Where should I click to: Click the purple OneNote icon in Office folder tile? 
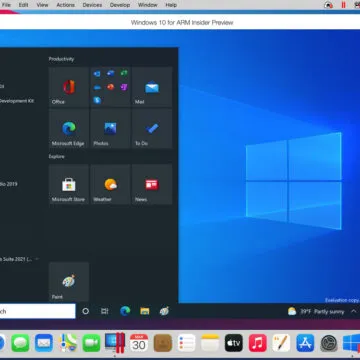pyautogui.click(x=124, y=87)
